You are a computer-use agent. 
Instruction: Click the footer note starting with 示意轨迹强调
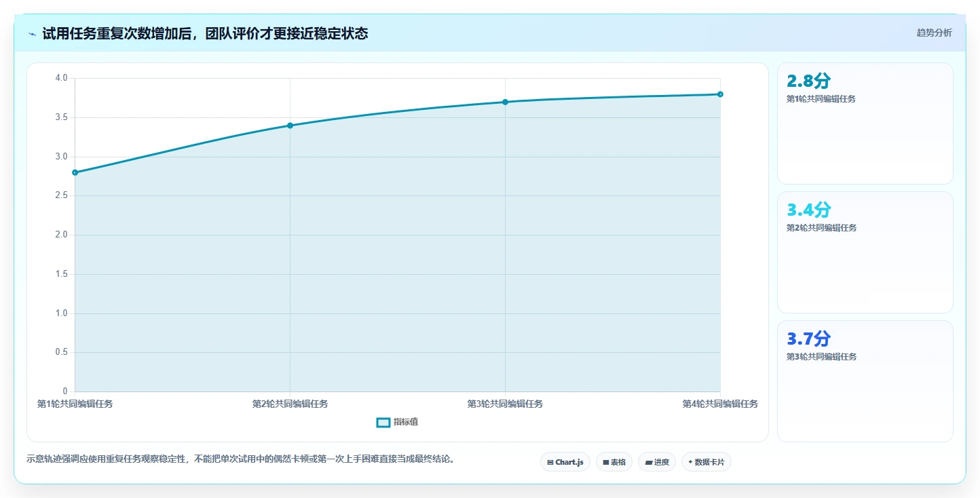pyautogui.click(x=240, y=459)
